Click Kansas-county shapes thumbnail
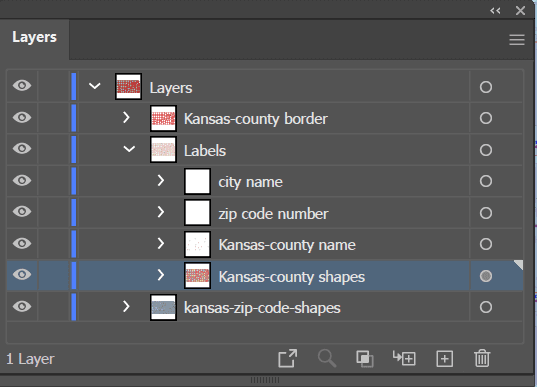This screenshot has height=387, width=537. pos(197,275)
